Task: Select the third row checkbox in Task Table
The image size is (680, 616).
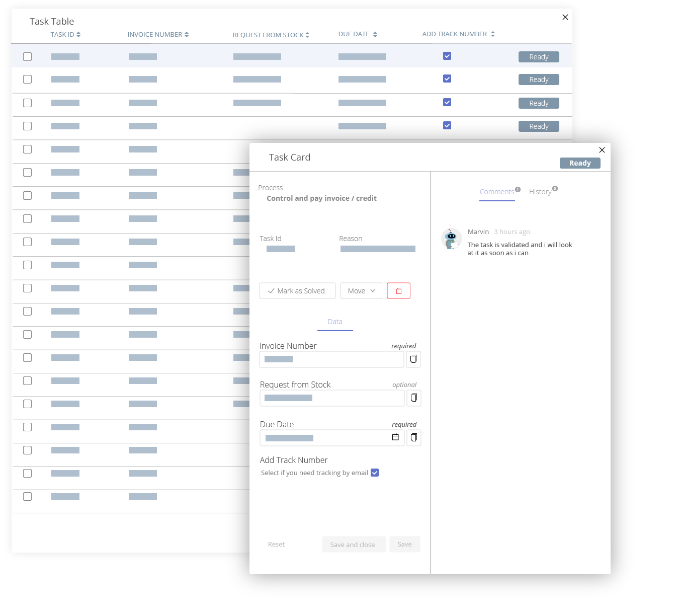Action: (28, 103)
